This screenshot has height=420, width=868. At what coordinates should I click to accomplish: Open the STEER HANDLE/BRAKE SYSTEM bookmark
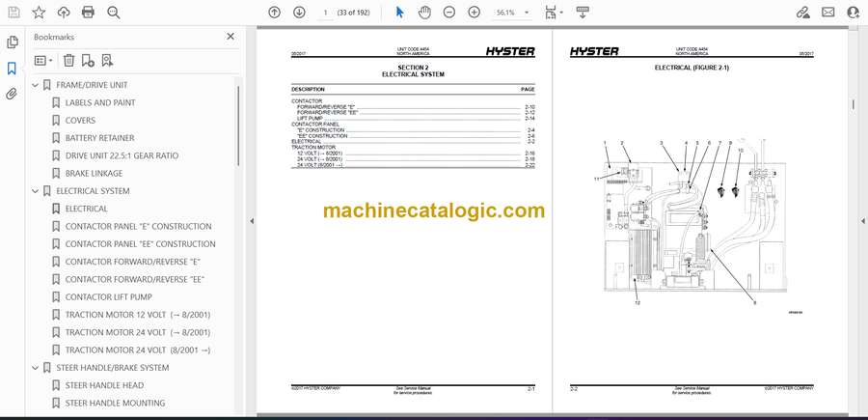tap(113, 368)
